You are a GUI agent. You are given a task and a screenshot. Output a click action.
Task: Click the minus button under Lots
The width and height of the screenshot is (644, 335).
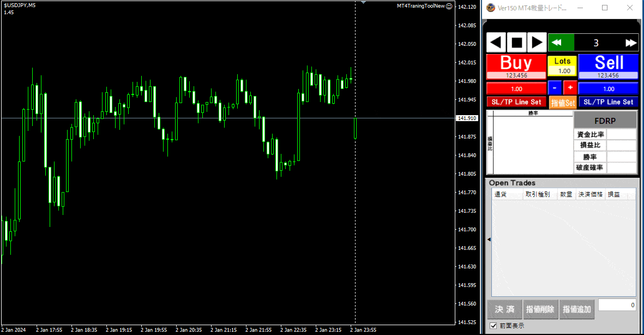(x=554, y=87)
